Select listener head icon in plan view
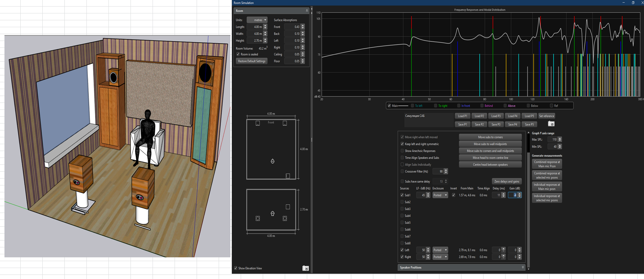The image size is (644, 279). click(x=272, y=161)
